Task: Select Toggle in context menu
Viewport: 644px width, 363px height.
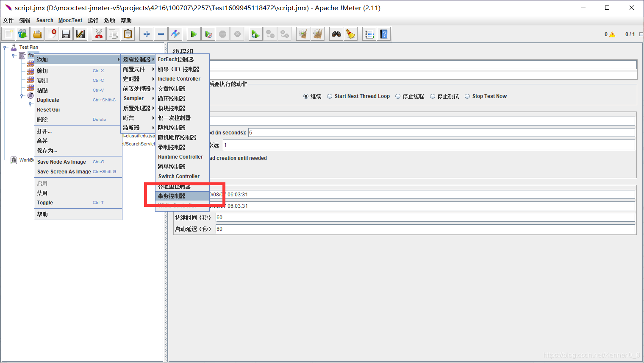Action: point(78,203)
